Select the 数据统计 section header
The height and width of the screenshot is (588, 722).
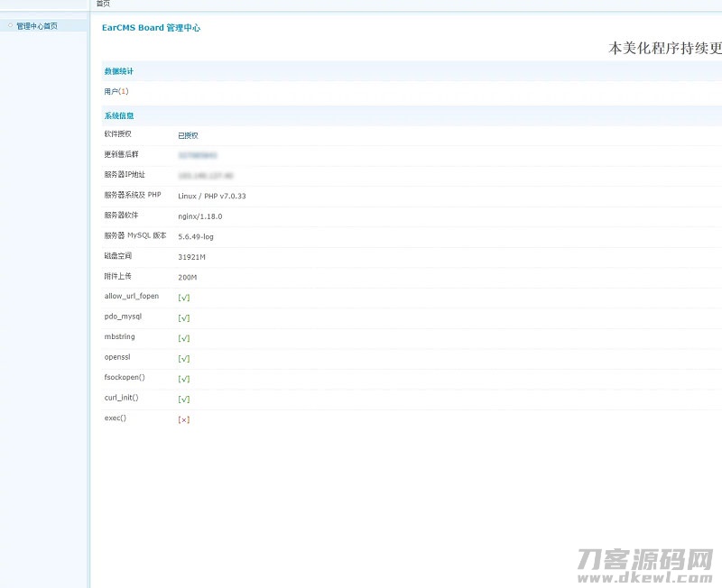click(119, 70)
